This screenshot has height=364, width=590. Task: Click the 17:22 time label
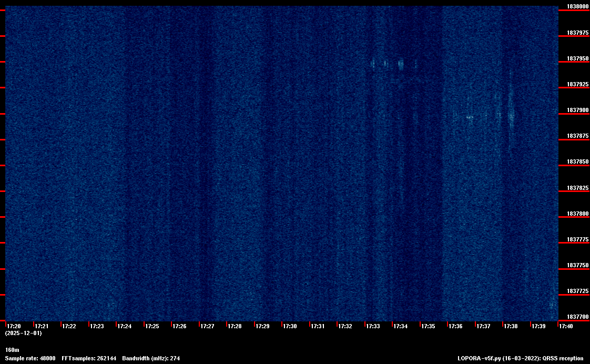[x=69, y=326]
